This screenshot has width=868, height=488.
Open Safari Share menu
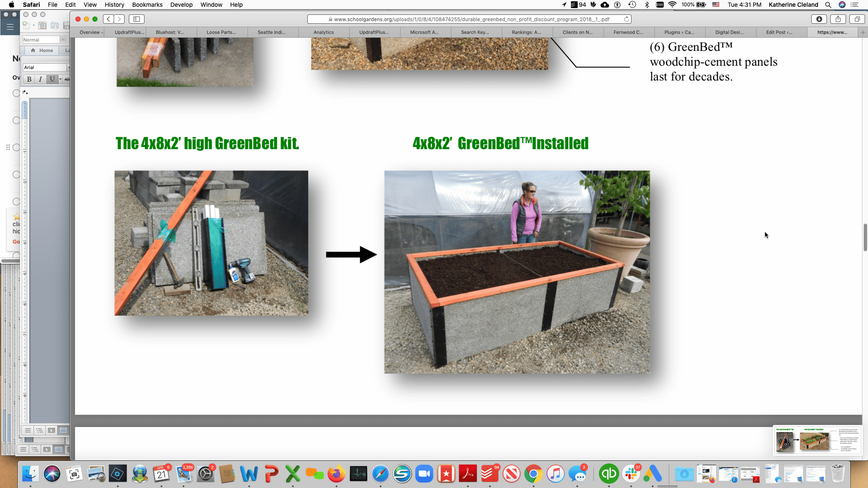(838, 19)
